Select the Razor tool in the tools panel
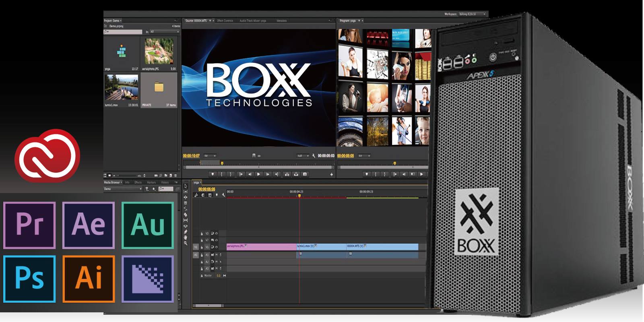The image size is (644, 322). tap(186, 215)
